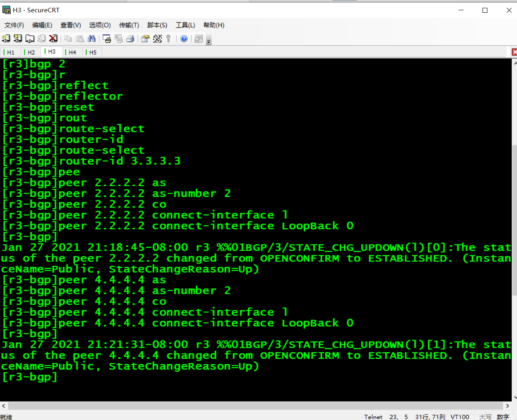This screenshot has height=420, width=517.
Task: Open the 选项(O) menu
Action: tap(100, 25)
